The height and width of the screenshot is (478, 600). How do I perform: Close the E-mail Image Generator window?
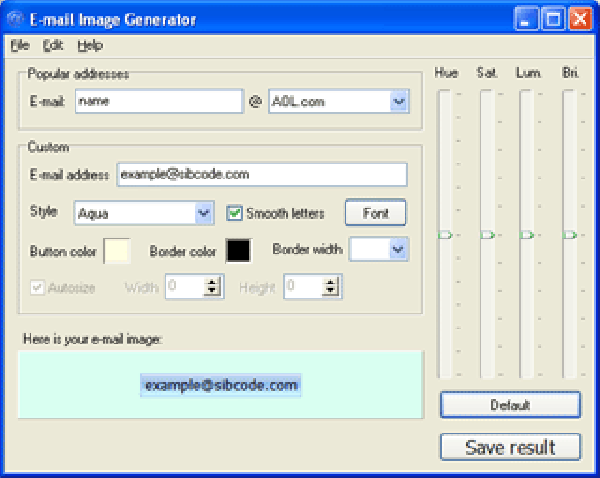(580, 18)
